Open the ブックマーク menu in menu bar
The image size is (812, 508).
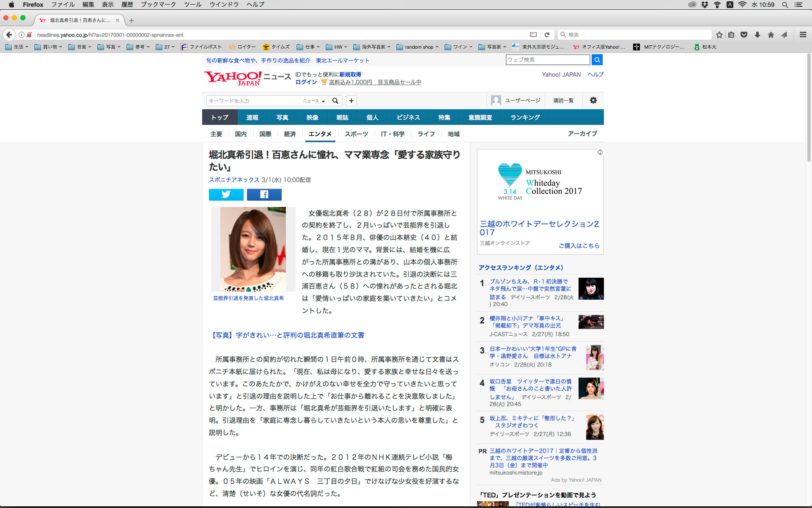(x=158, y=5)
